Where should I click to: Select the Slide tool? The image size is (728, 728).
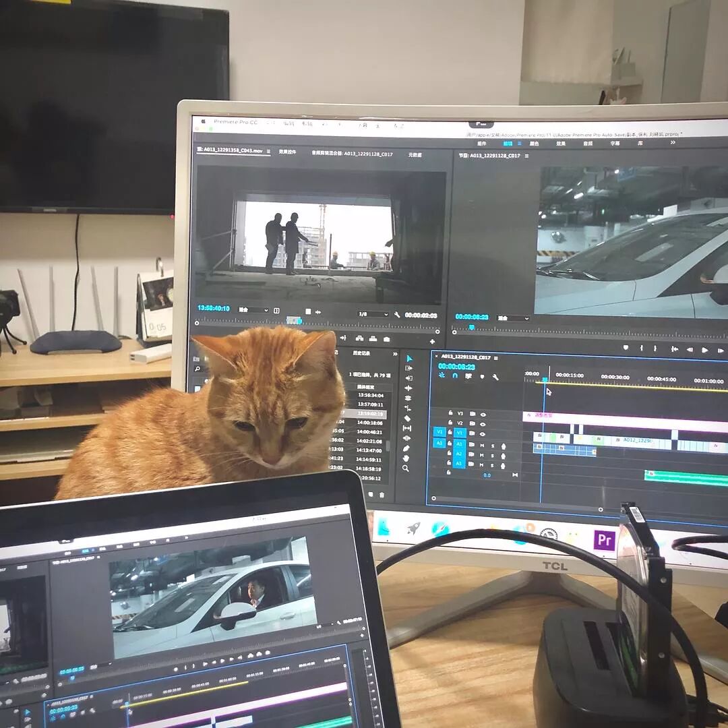(406, 438)
